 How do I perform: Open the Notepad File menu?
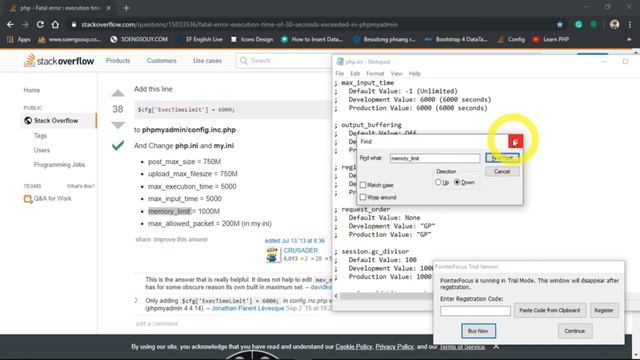pyautogui.click(x=339, y=73)
